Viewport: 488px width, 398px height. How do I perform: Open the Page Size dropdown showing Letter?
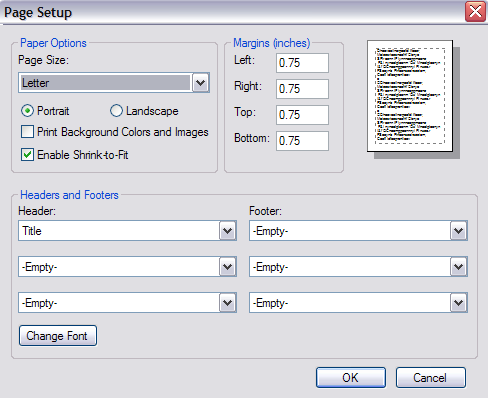114,83
